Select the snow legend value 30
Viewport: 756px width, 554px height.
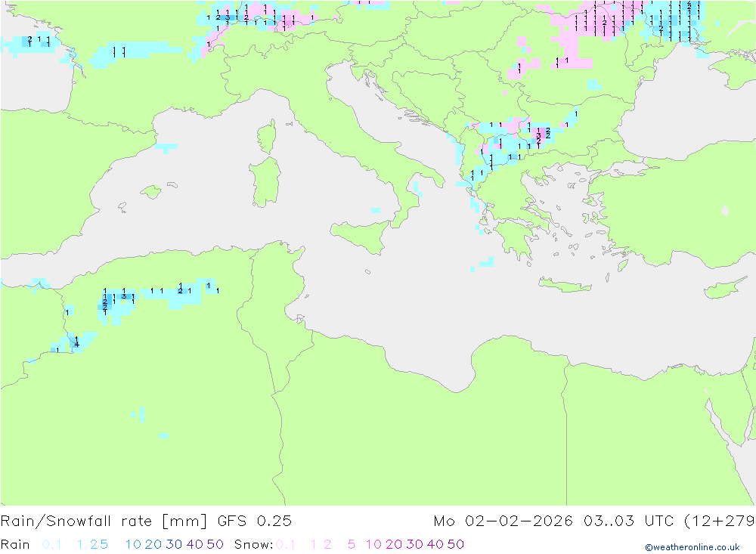coord(414,544)
